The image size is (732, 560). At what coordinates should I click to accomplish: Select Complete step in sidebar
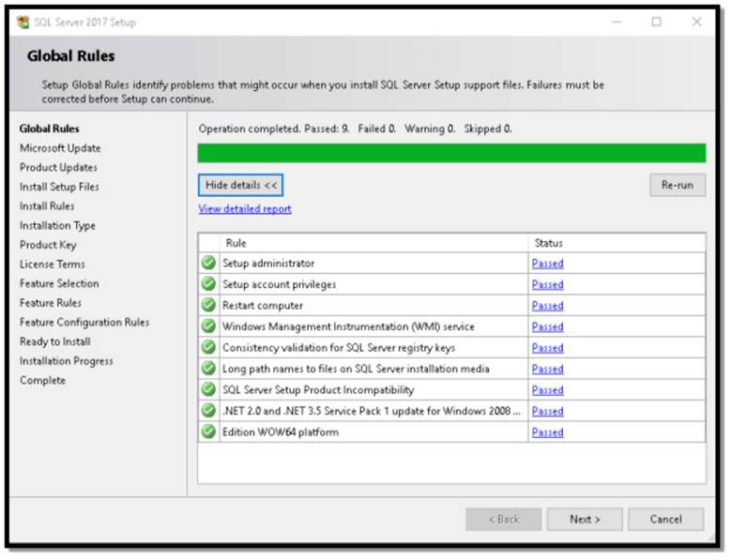click(x=42, y=381)
